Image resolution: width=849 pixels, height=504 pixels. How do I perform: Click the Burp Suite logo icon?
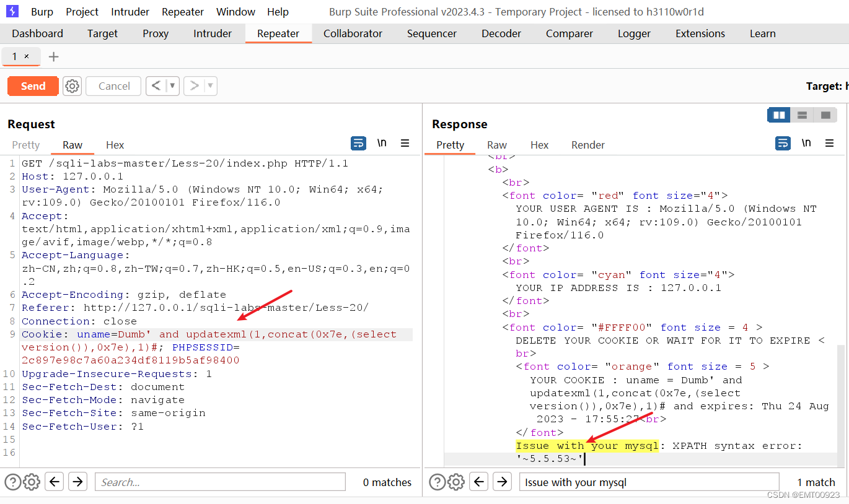tap(12, 12)
